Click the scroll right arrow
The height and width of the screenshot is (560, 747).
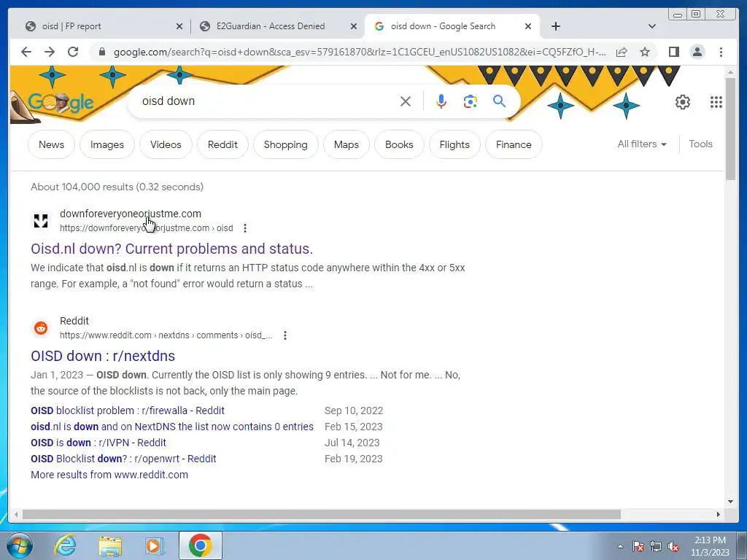tap(719, 514)
